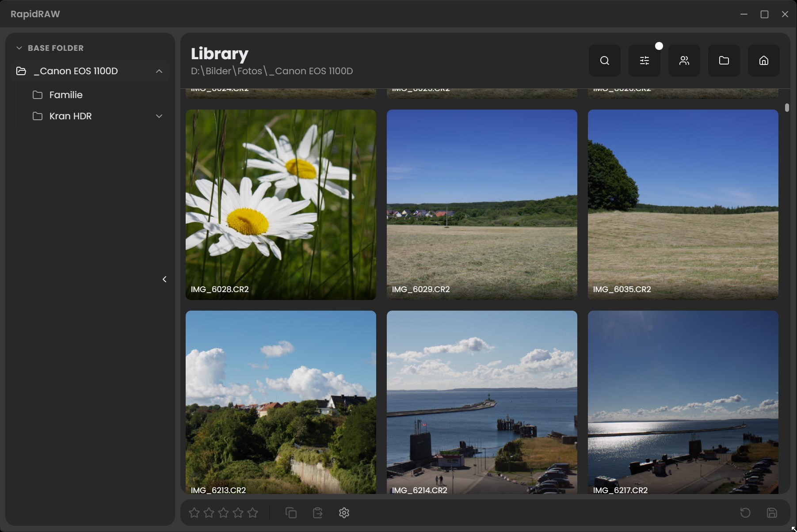Open the search icon in Library header
Screen dimensions: 797x532
604,61
